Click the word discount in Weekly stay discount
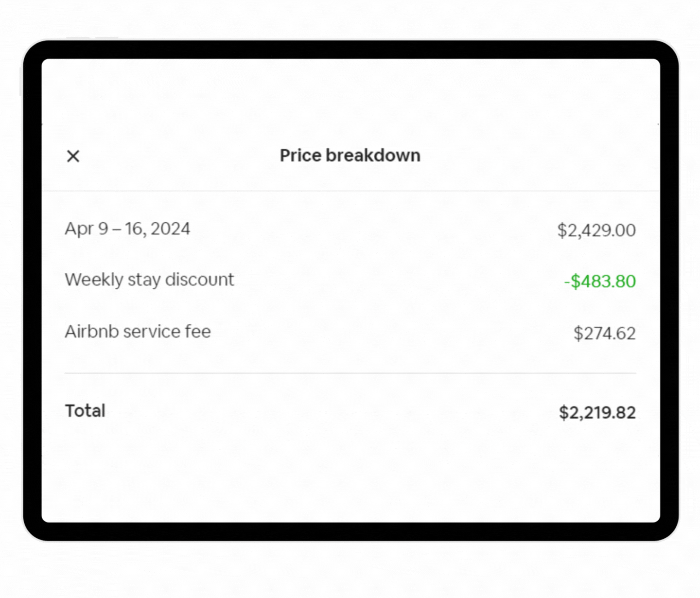The height and width of the screenshot is (598, 700). [x=199, y=280]
